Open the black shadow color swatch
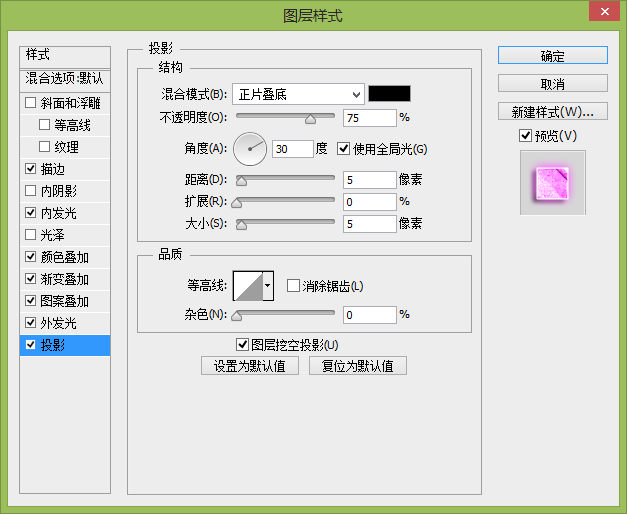The height and width of the screenshot is (514, 627). tap(389, 94)
